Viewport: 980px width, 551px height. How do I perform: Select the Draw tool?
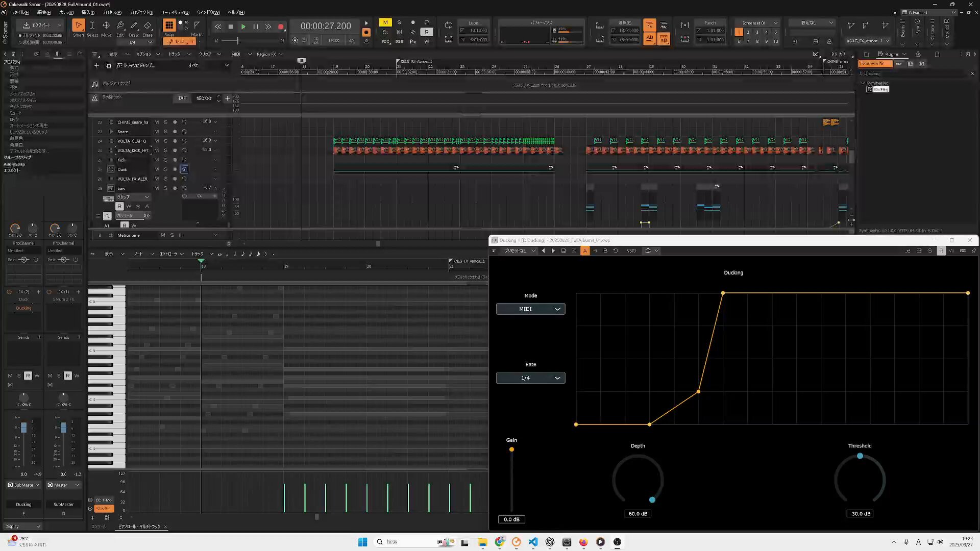coord(134,26)
